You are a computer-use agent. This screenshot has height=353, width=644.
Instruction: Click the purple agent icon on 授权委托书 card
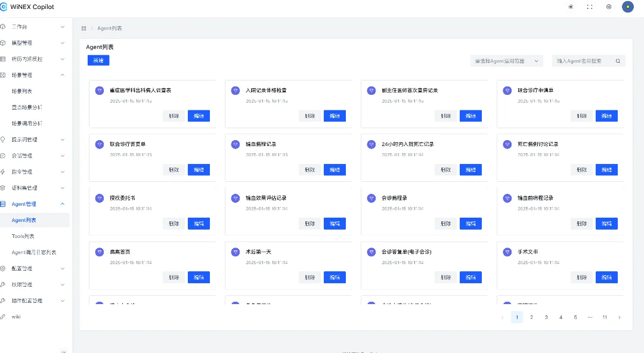[100, 198]
